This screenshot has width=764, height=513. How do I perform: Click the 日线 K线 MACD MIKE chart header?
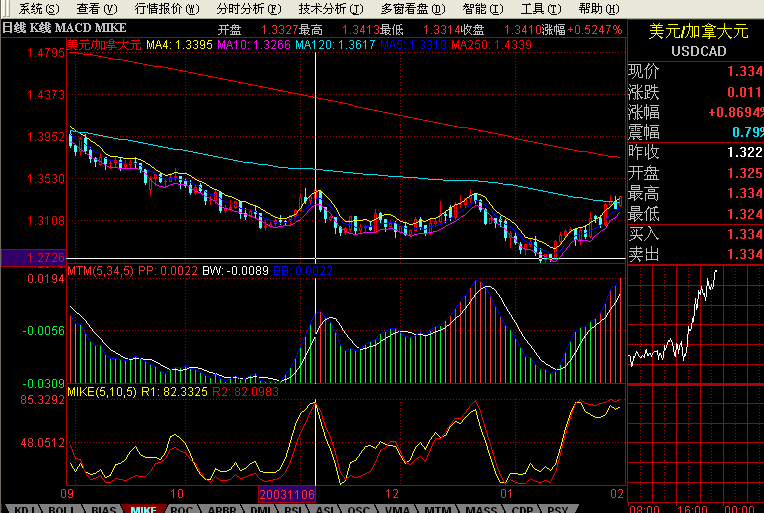coord(64,28)
